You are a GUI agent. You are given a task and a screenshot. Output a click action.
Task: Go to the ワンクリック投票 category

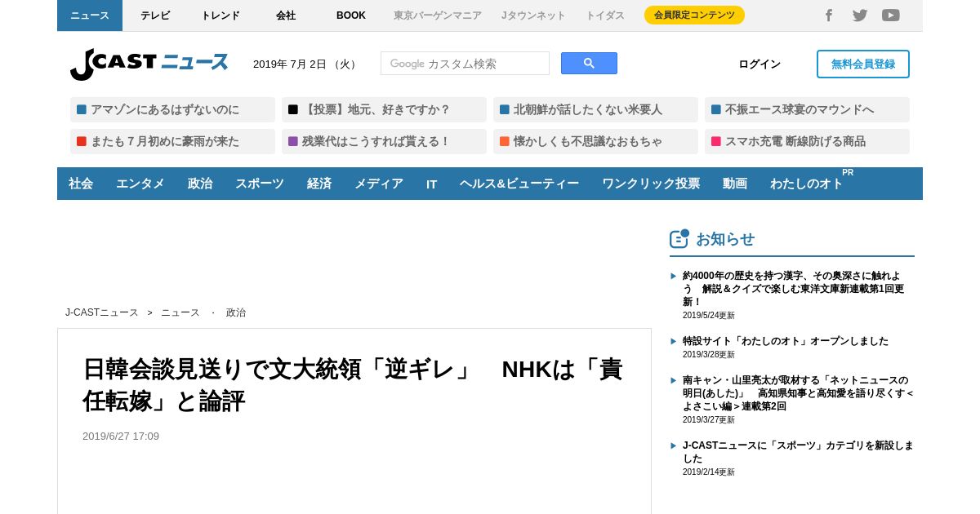(x=651, y=184)
